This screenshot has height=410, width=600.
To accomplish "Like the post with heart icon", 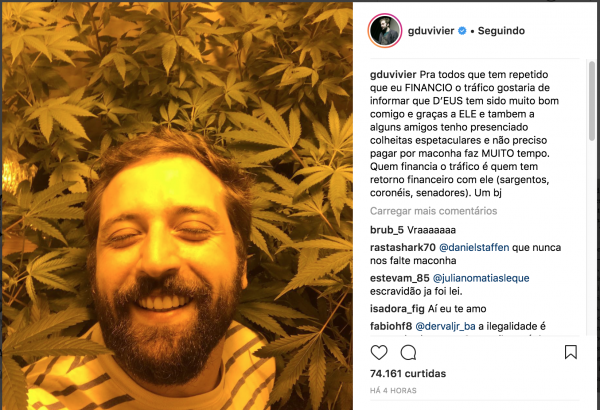I will coord(379,352).
